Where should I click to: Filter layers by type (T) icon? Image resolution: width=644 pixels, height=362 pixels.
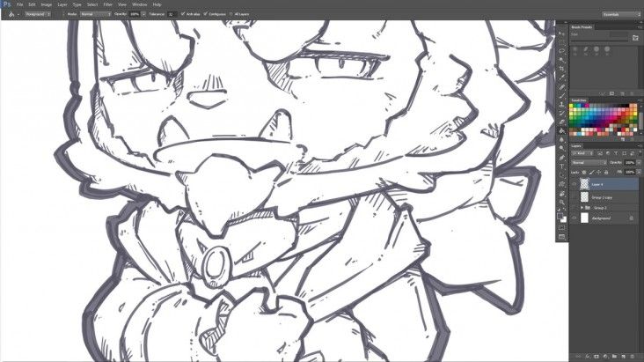coord(616,153)
